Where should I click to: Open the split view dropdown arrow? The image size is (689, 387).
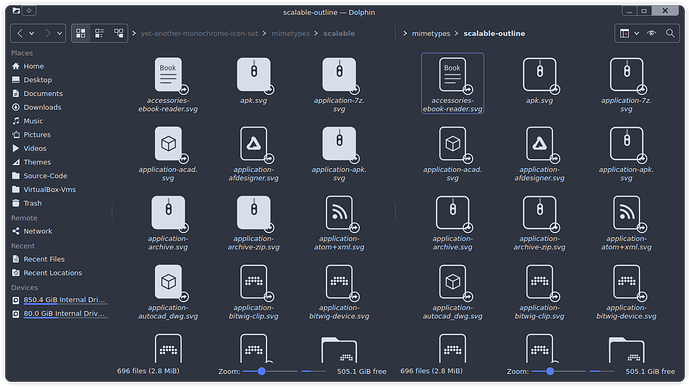coord(636,33)
